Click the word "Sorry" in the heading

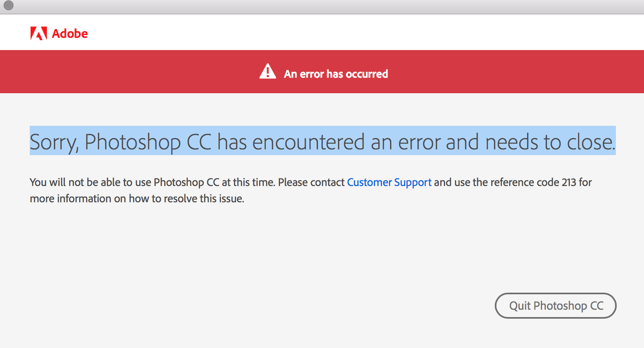coord(53,142)
